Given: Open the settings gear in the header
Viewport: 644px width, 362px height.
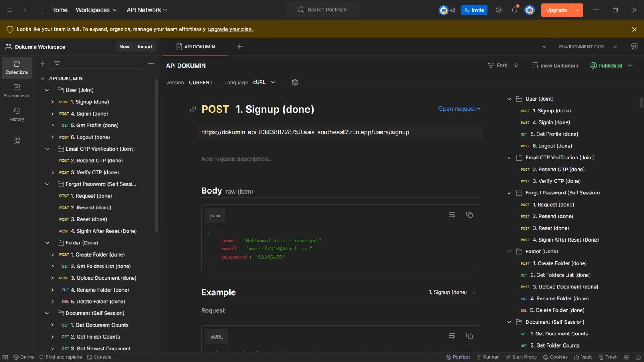Looking at the screenshot, I should point(499,10).
